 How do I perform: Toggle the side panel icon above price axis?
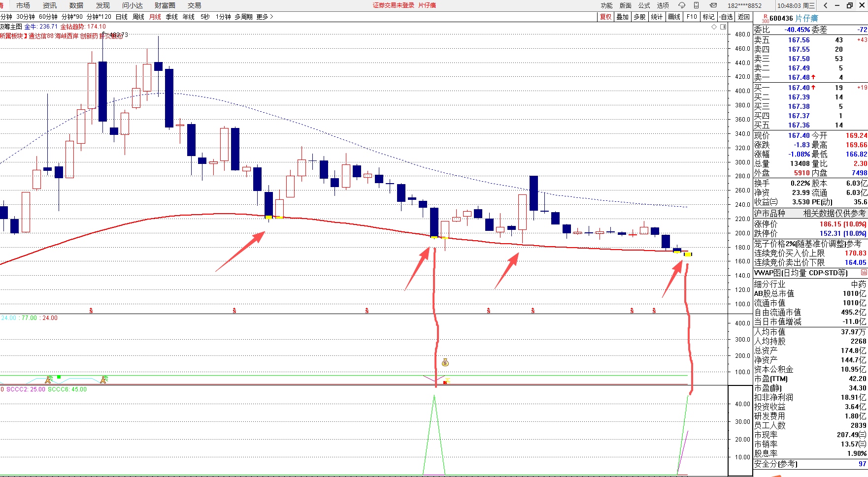coord(724,27)
